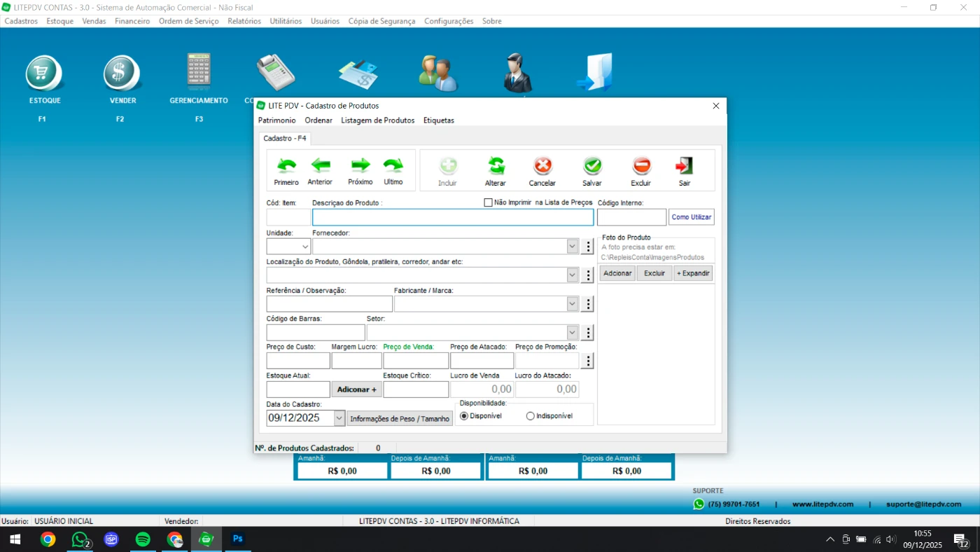The height and width of the screenshot is (552, 980).
Task: Save the product with Salvar icon
Action: 592,166
